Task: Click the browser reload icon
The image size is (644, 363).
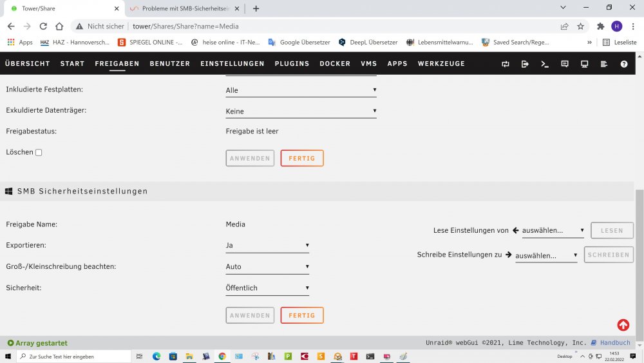Action: pos(43,26)
